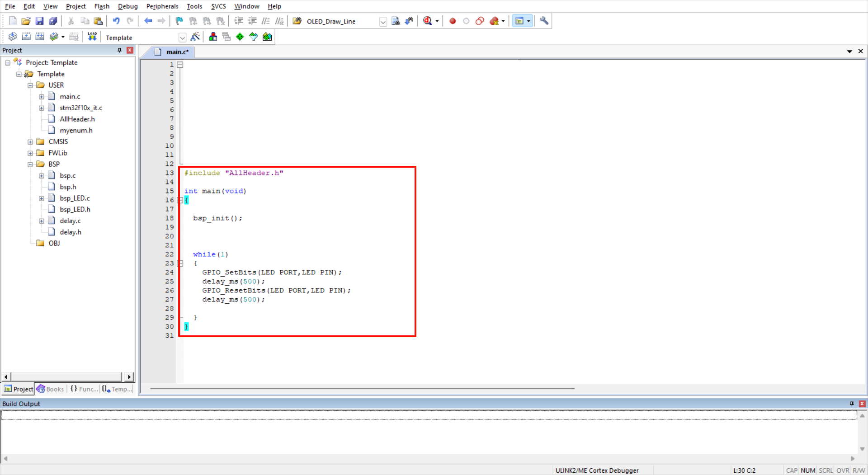
Task: Pin the Project panel with the pushpin
Action: tap(119, 50)
